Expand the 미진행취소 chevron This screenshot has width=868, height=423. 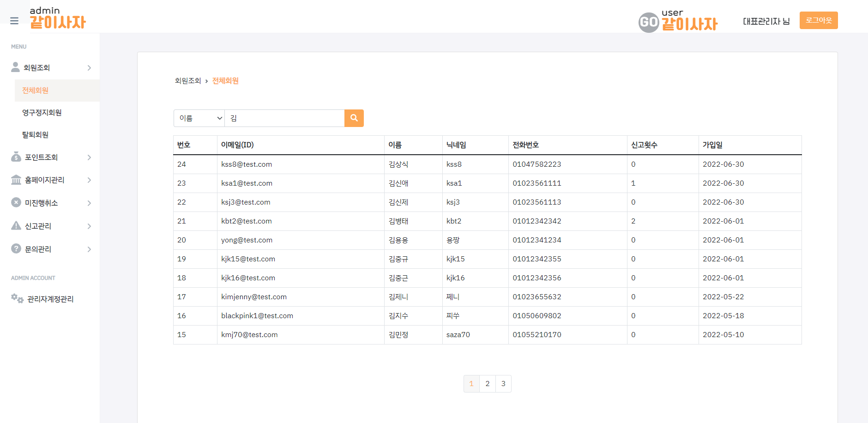pos(89,203)
